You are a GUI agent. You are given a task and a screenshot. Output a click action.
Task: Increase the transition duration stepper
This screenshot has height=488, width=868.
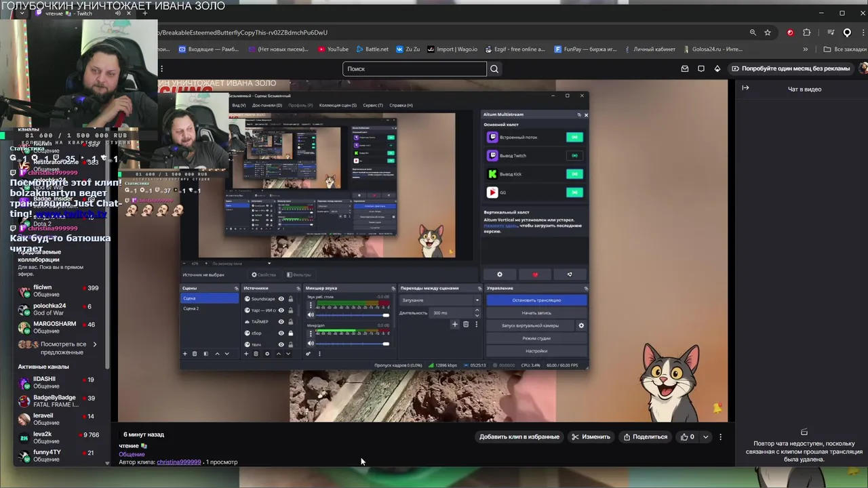pos(477,310)
